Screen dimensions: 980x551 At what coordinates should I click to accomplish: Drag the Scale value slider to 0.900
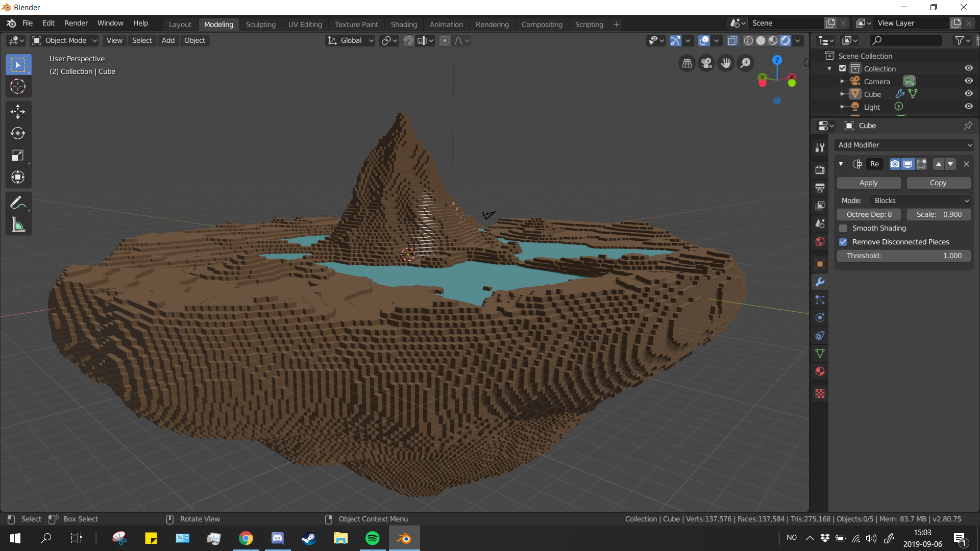pos(939,214)
